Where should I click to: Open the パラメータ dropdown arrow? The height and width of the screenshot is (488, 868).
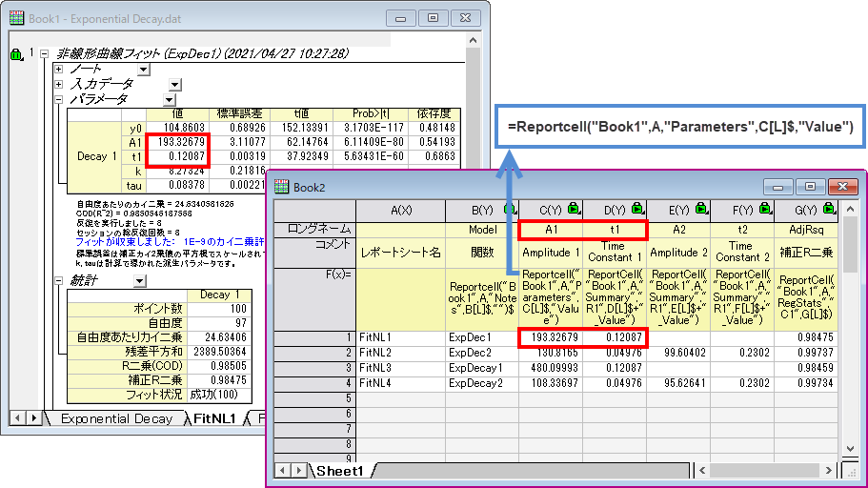click(170, 100)
